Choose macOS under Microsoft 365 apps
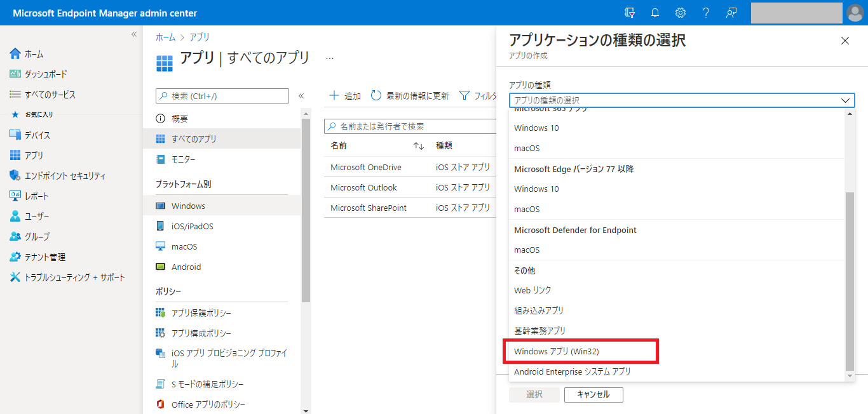 [x=677, y=148]
